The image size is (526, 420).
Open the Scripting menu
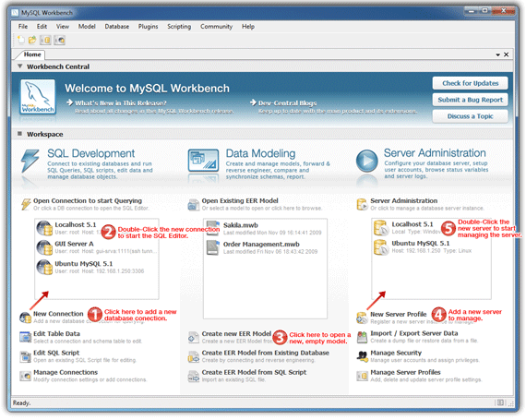pos(179,26)
